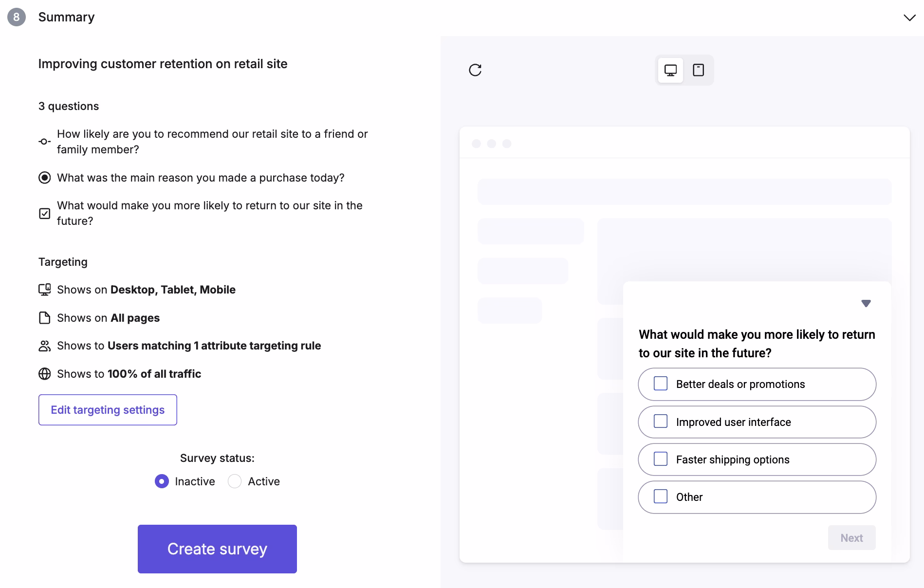Viewport: 924px width, 588px height.
Task: Click the slider icon beside recommend question
Action: (x=44, y=142)
